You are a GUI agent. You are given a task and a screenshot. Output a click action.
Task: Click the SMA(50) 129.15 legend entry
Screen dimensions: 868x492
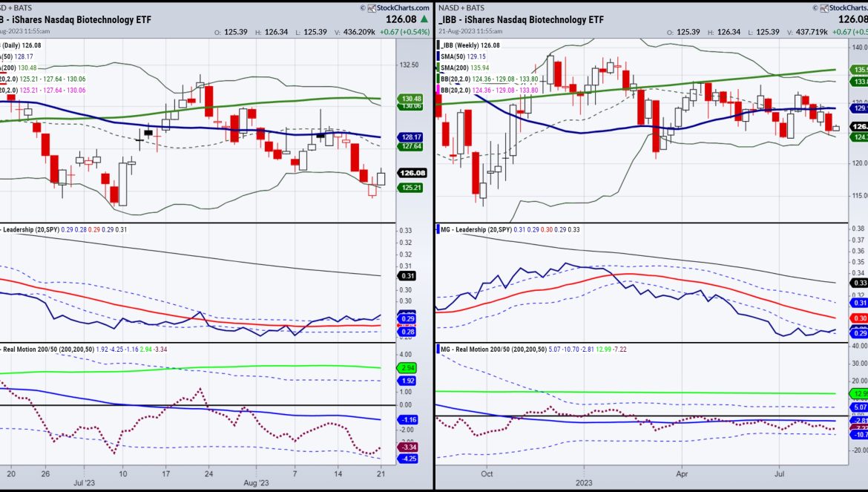point(463,56)
